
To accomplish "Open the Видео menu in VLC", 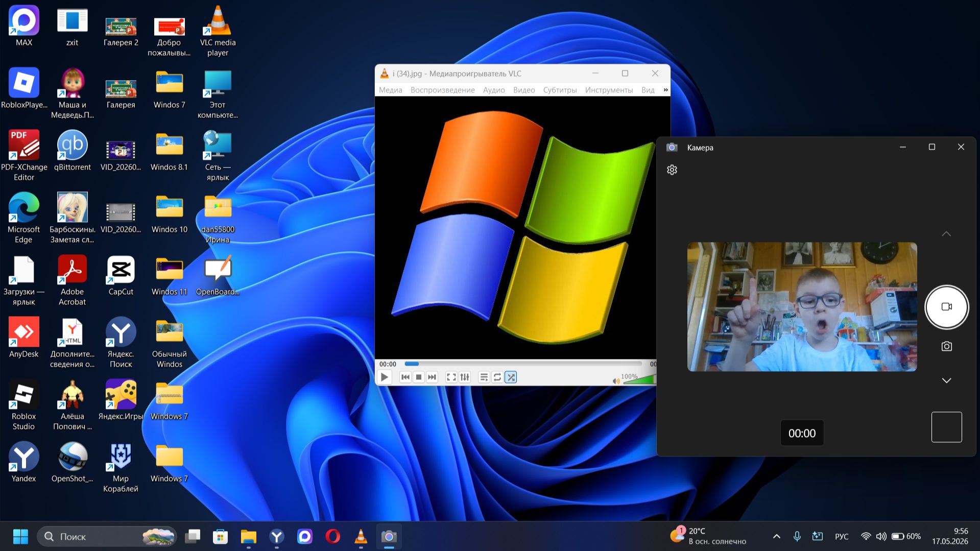I will tap(524, 90).
